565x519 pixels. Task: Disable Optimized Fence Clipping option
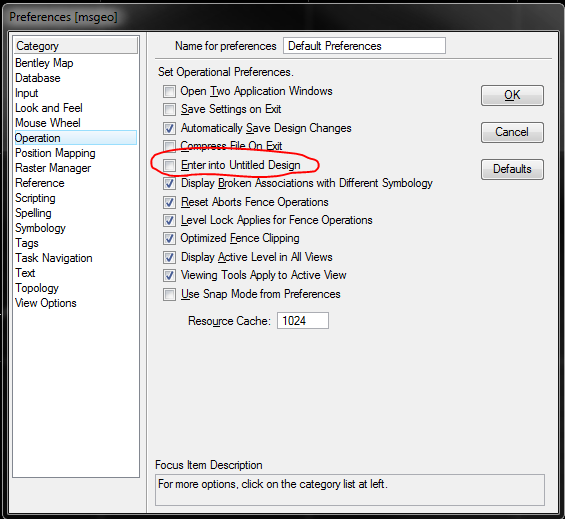point(169,239)
